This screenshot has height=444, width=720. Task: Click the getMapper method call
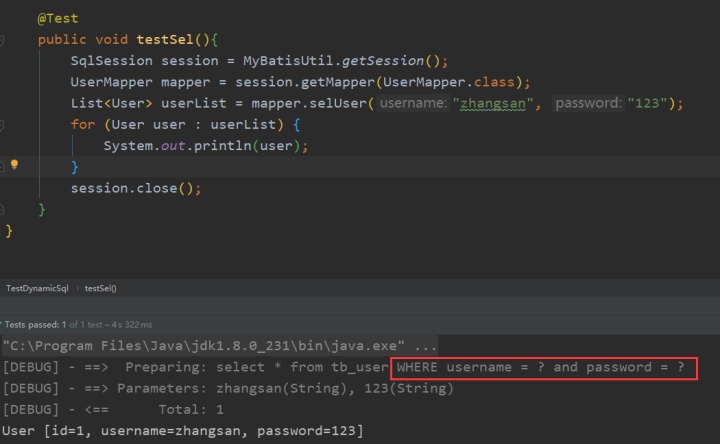point(338,82)
